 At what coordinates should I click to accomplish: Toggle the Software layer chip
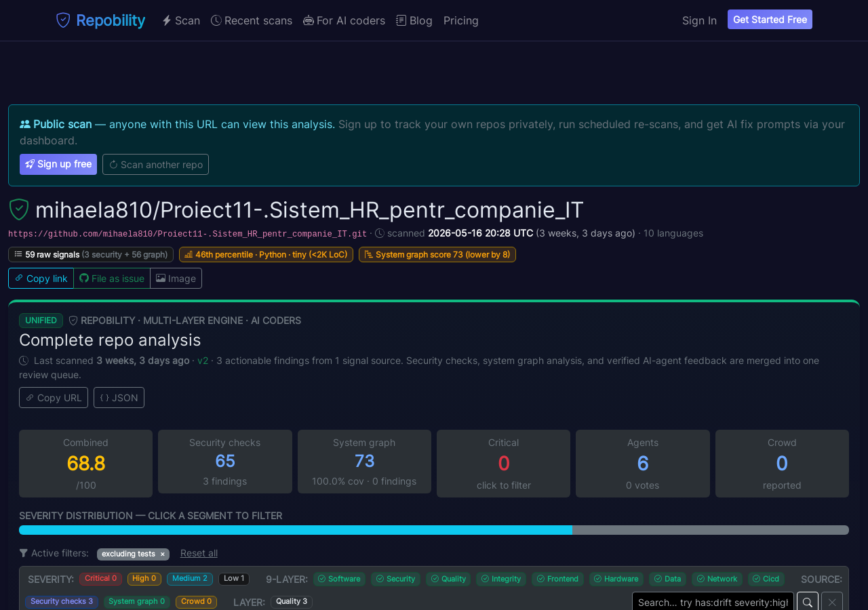click(339, 579)
